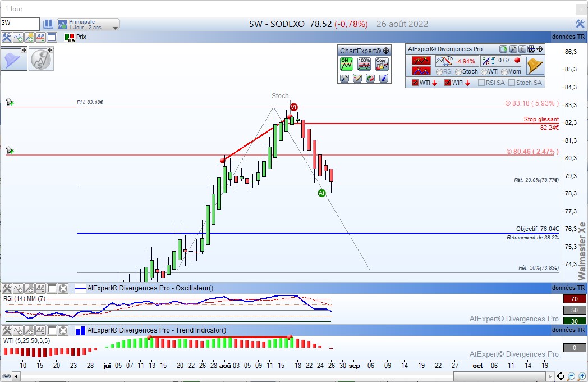
Task: Click the Heikin Ashi candlestick Prix icon
Action: [x=70, y=37]
